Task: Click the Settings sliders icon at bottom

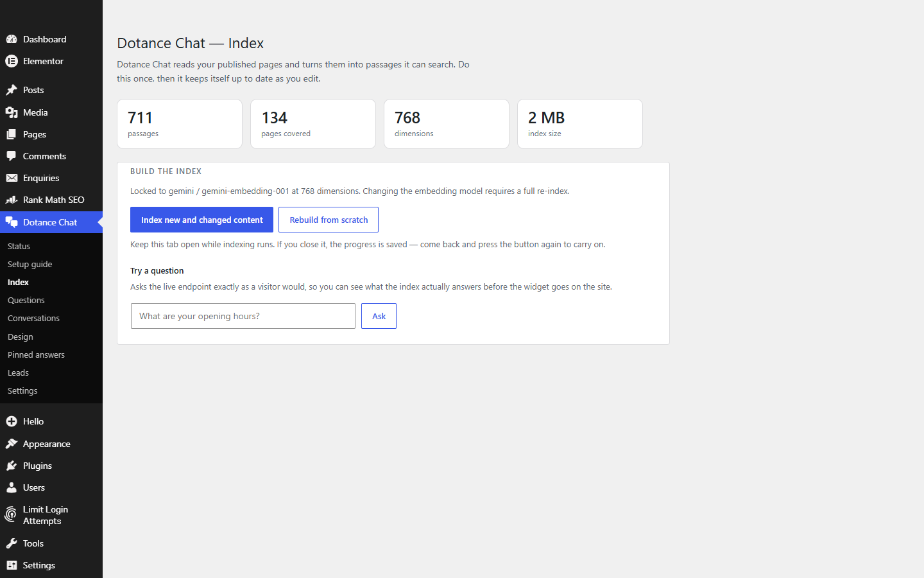Action: pyautogui.click(x=12, y=565)
